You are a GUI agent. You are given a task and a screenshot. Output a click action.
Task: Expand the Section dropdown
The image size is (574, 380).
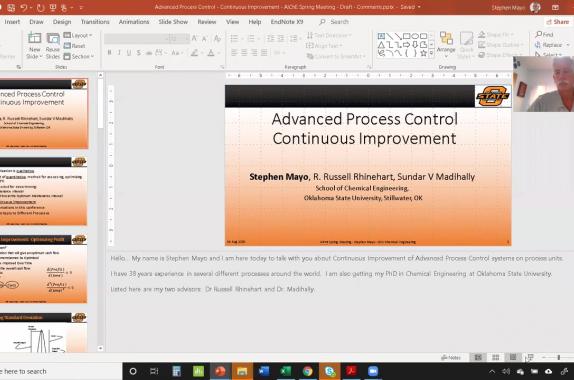79,56
